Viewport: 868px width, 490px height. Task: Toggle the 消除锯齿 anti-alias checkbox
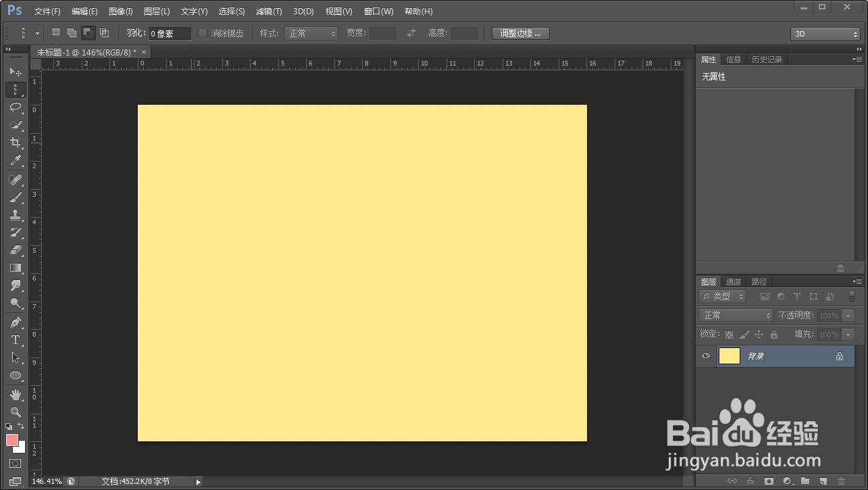coord(202,33)
